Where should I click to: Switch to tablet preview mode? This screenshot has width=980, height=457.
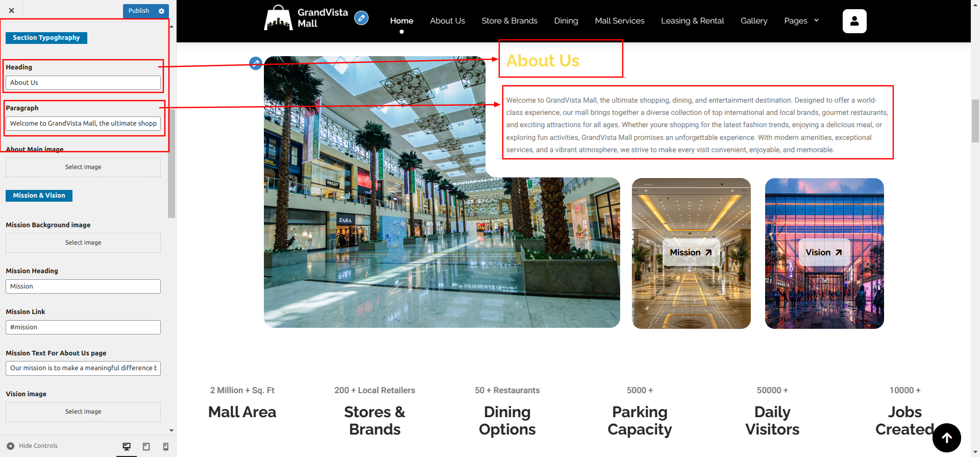pyautogui.click(x=146, y=446)
